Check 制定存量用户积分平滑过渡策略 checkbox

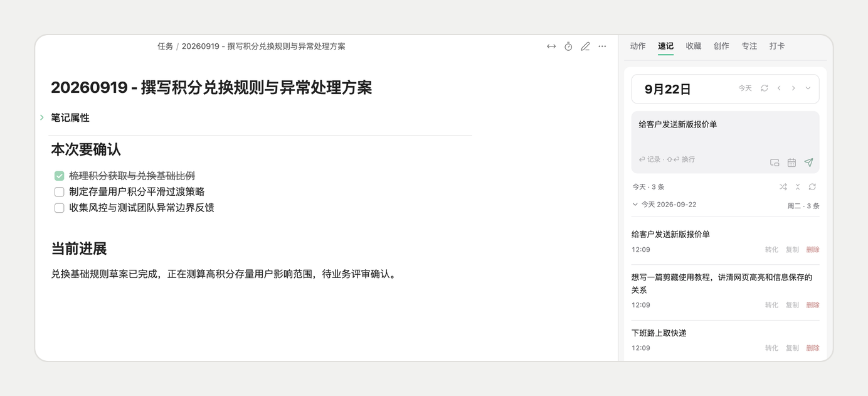pyautogui.click(x=60, y=192)
